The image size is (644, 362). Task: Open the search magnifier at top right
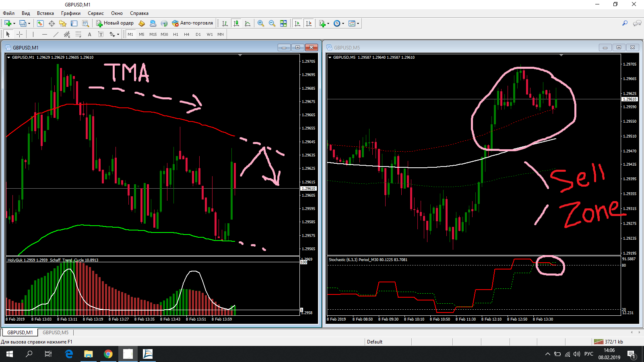click(x=625, y=23)
